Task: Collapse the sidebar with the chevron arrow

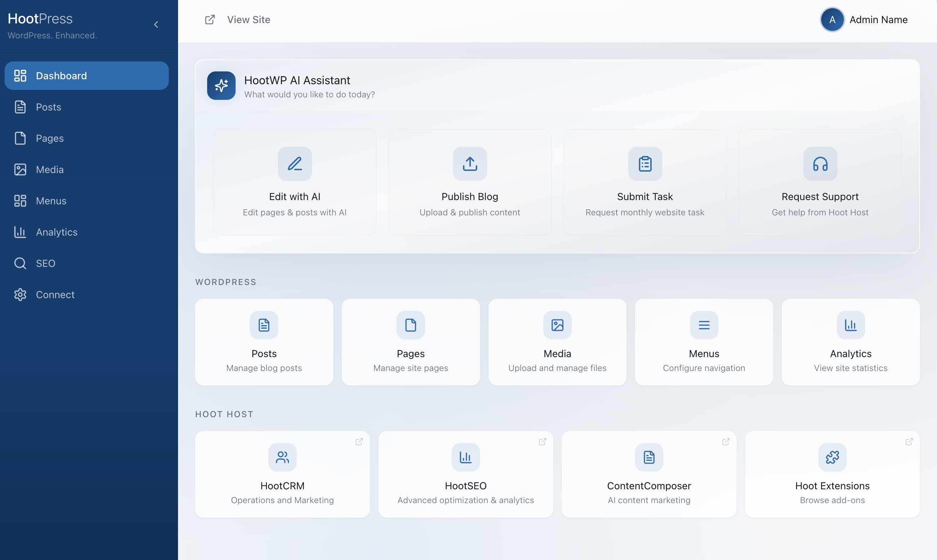Action: pyautogui.click(x=156, y=25)
